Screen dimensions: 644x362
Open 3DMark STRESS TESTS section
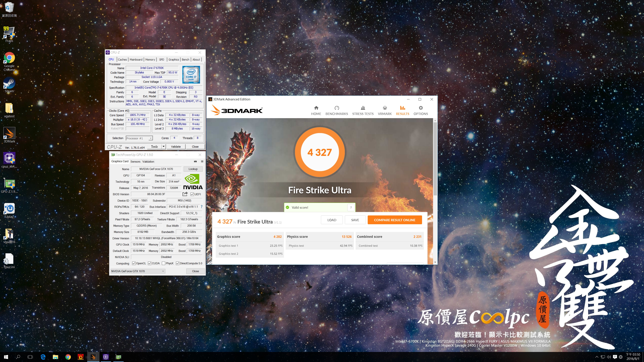click(x=363, y=110)
